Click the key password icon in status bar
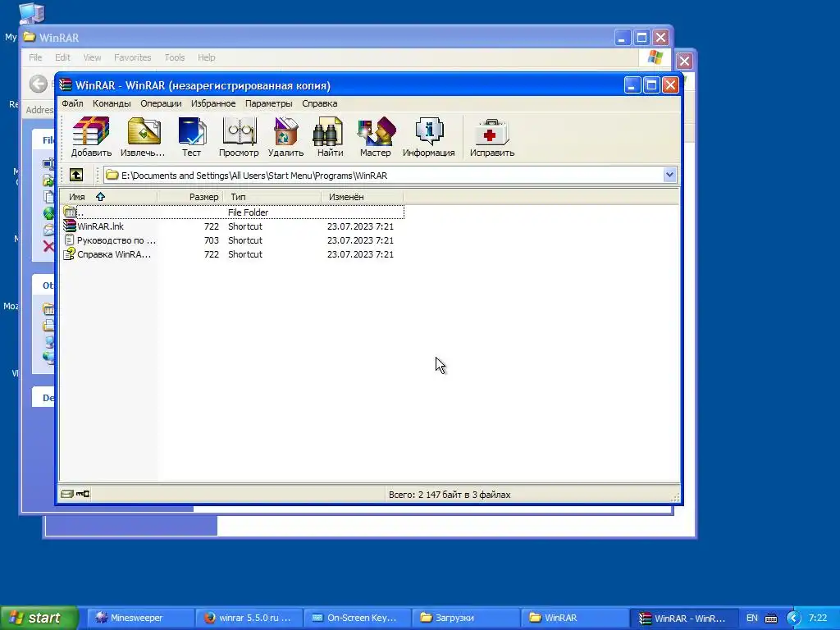The image size is (840, 630). [x=83, y=494]
